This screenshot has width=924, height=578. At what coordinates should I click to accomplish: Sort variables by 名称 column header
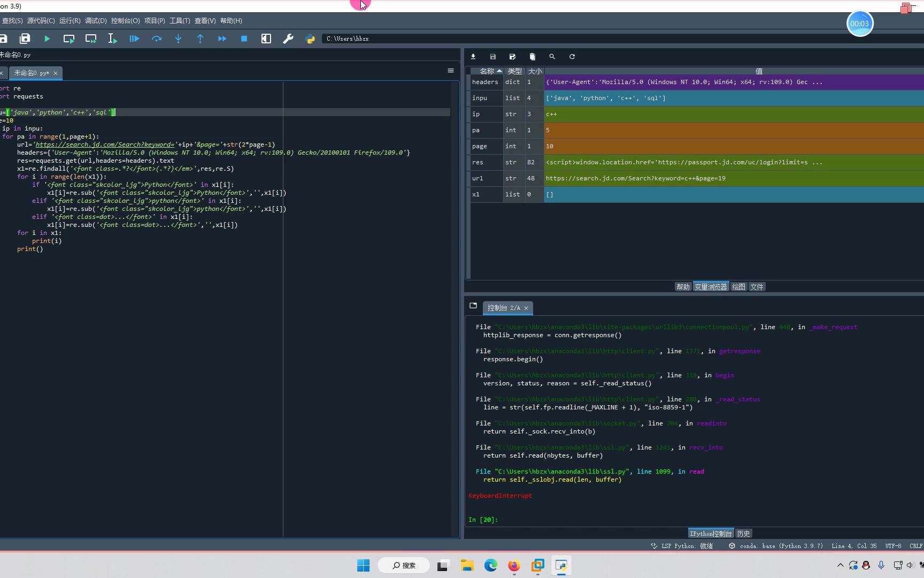487,71
